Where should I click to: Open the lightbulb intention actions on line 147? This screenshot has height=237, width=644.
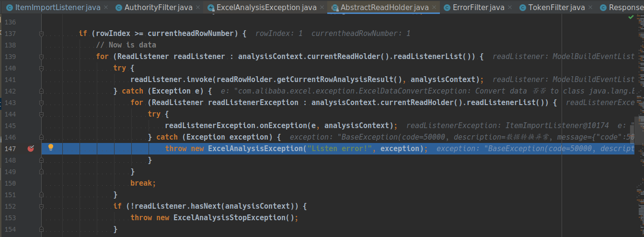[51, 148]
